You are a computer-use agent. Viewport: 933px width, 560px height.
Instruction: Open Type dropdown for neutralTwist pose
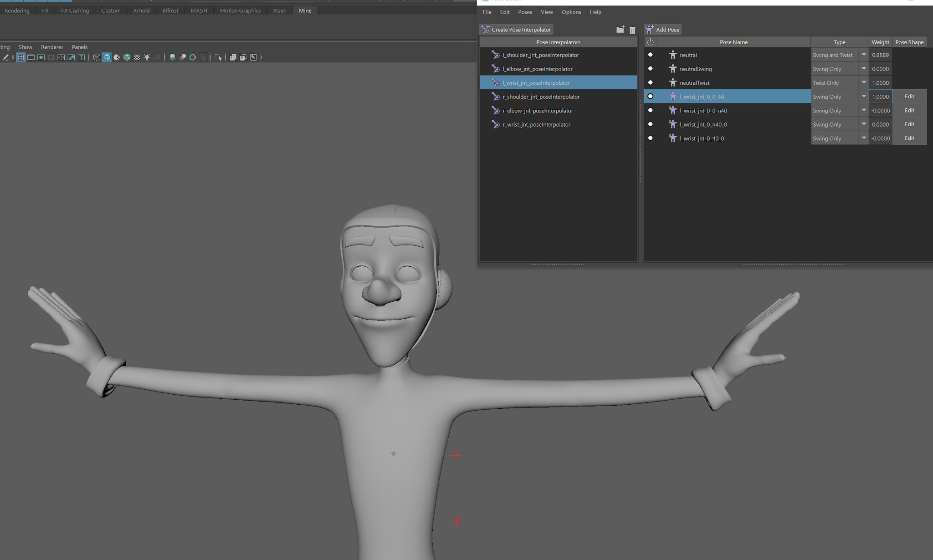(x=863, y=83)
